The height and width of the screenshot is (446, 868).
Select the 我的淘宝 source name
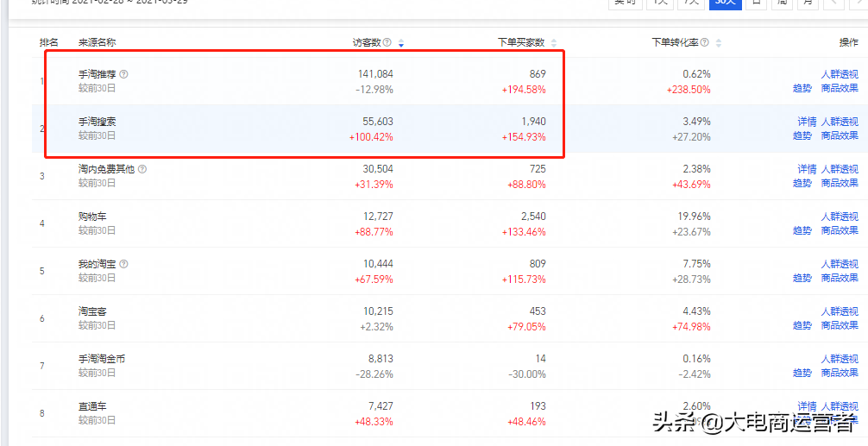pyautogui.click(x=97, y=265)
